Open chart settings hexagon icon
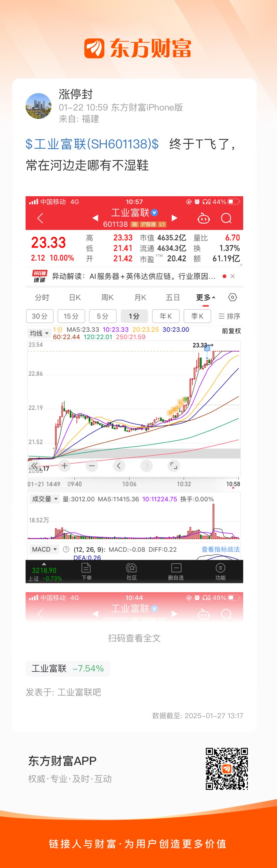This screenshot has width=277, height=868. point(233,297)
